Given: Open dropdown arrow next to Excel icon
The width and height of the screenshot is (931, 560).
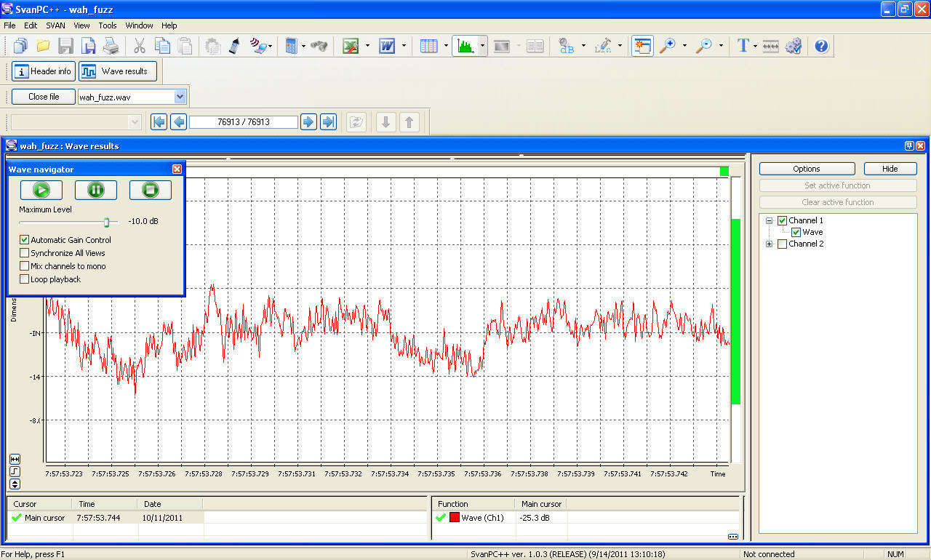Looking at the screenshot, I should [x=367, y=46].
